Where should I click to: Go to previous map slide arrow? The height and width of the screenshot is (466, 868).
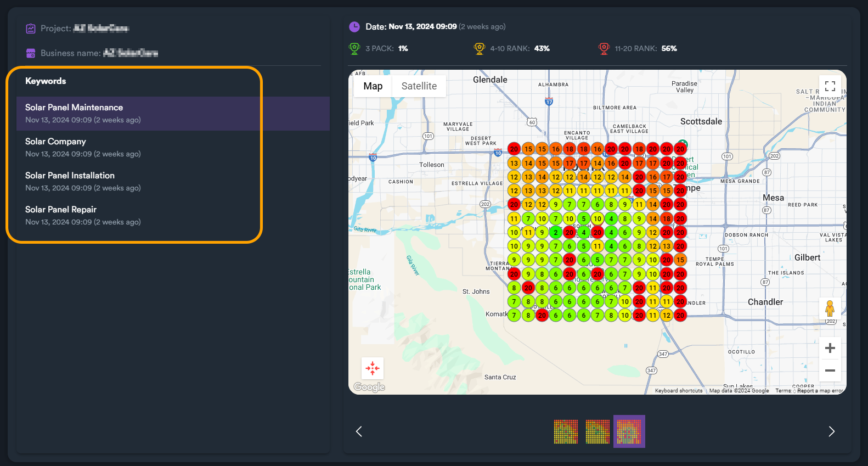[x=359, y=431]
